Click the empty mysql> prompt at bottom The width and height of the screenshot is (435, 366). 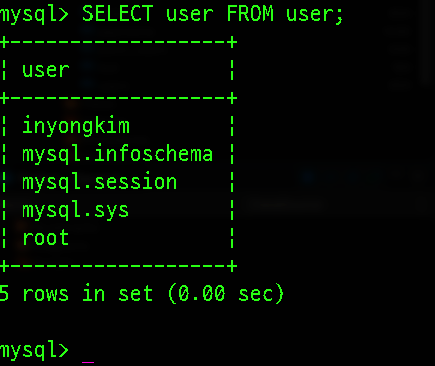click(34, 351)
